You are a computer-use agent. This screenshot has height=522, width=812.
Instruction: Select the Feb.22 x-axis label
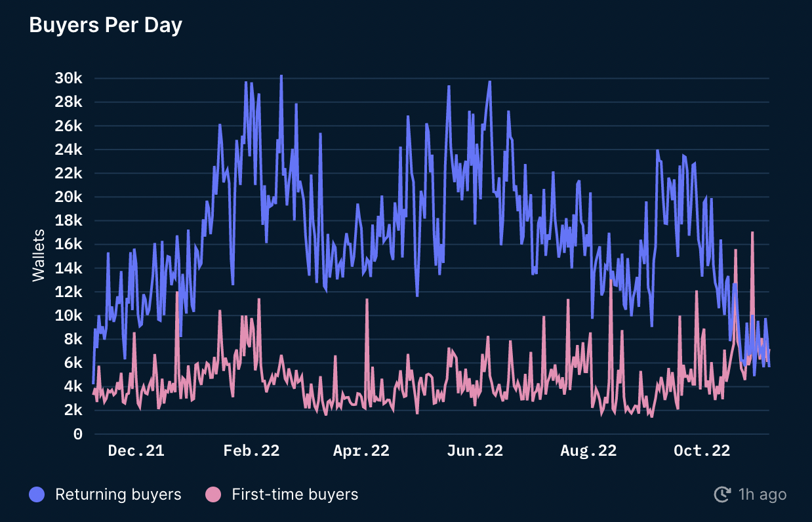click(x=251, y=451)
